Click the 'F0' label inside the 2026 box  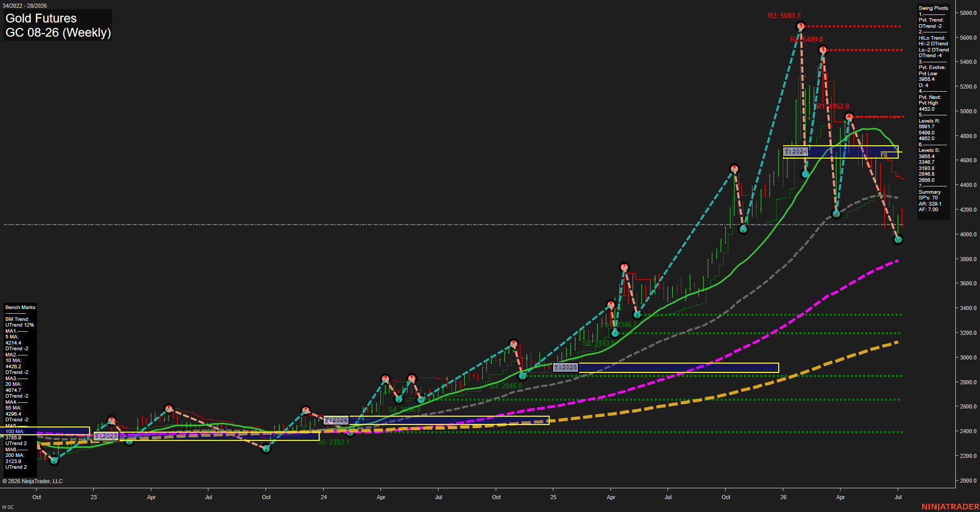[884, 155]
